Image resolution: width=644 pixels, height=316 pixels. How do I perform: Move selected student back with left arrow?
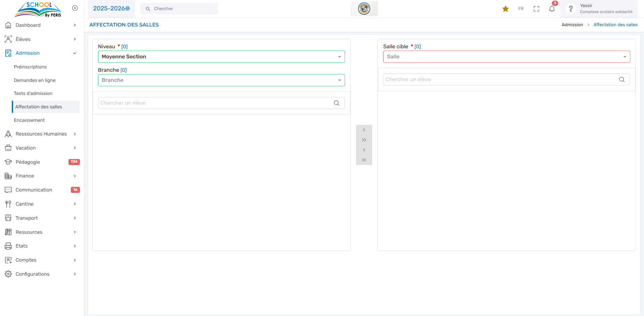coord(364,150)
